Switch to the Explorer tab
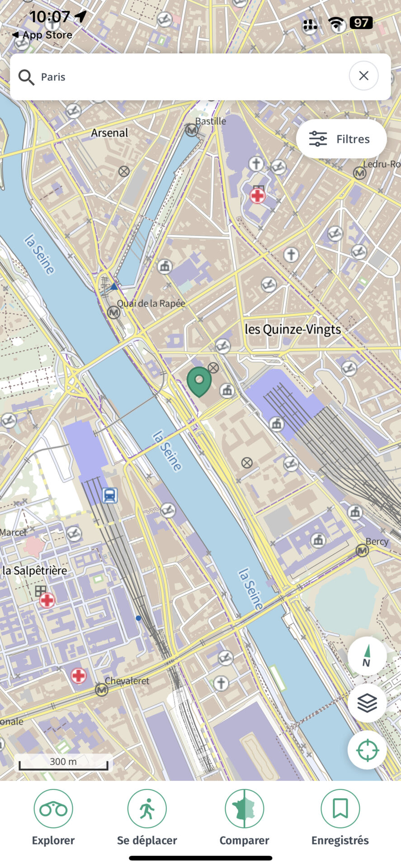Screen dimensions: 401x868 pyautogui.click(x=53, y=818)
